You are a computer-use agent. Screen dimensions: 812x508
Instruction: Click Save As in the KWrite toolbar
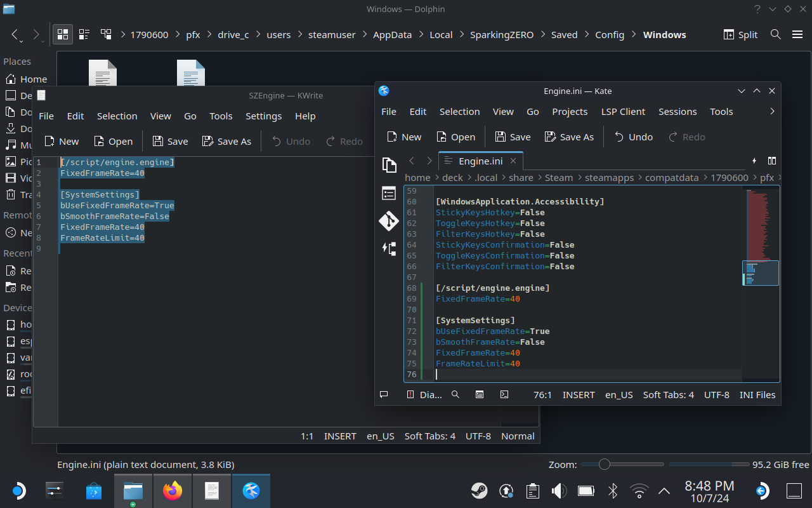(226, 141)
